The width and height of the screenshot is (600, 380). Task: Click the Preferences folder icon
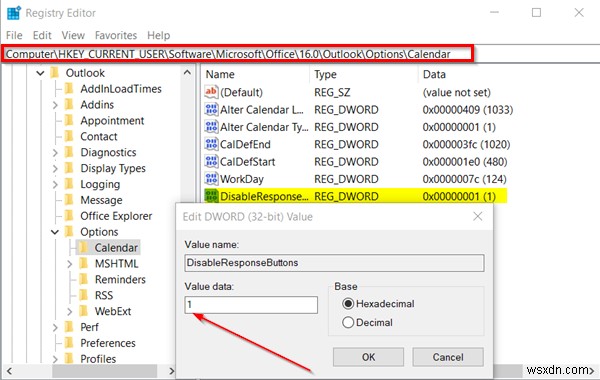point(69,342)
